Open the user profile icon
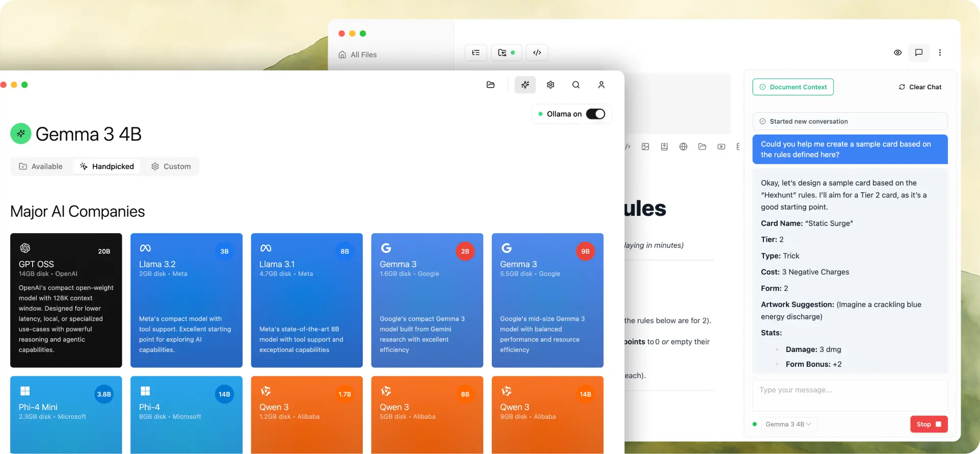This screenshot has width=980, height=454. click(601, 85)
